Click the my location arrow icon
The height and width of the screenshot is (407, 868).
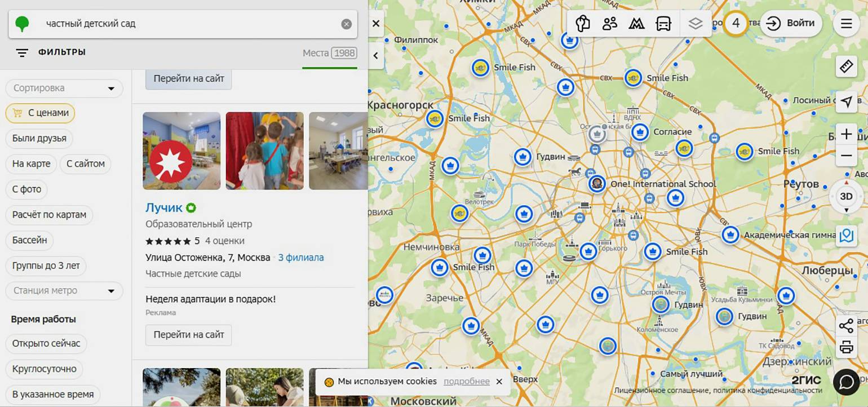coord(846,101)
